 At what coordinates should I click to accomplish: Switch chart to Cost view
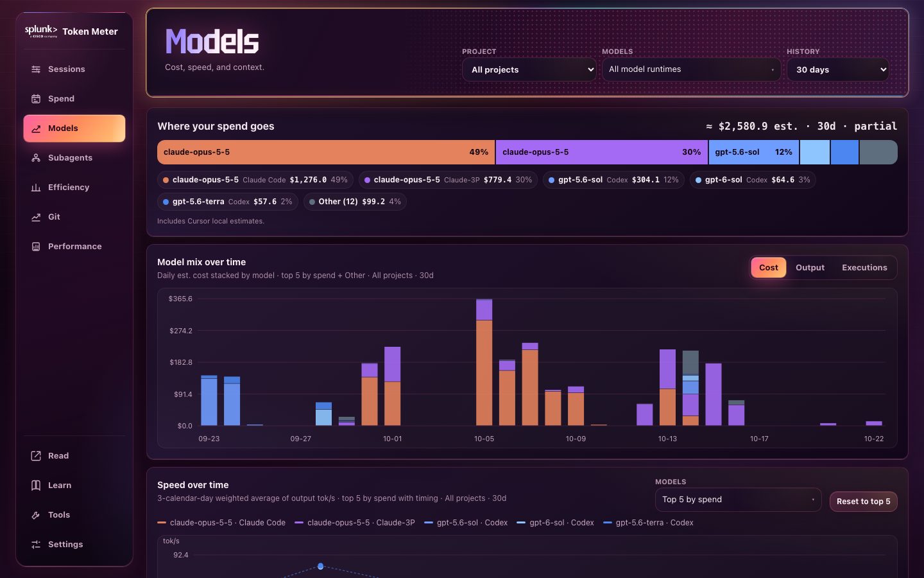tap(769, 268)
